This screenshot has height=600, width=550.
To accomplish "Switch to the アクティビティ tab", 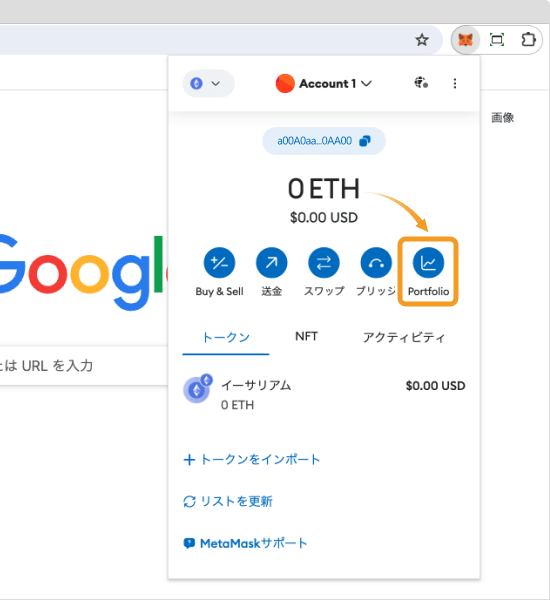I will [x=404, y=338].
